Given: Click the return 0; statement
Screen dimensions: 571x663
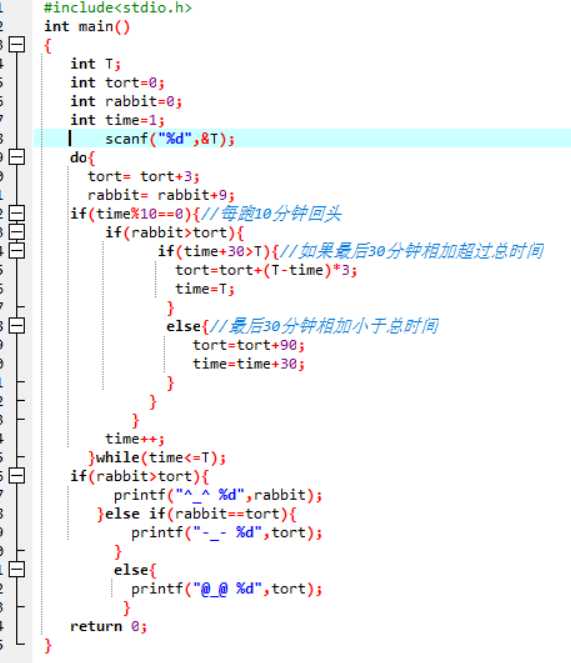Looking at the screenshot, I should 109,626.
